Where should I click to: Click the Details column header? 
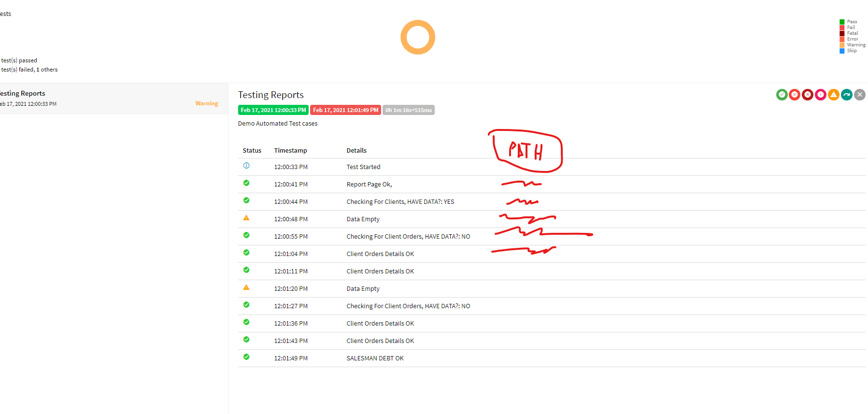(356, 151)
